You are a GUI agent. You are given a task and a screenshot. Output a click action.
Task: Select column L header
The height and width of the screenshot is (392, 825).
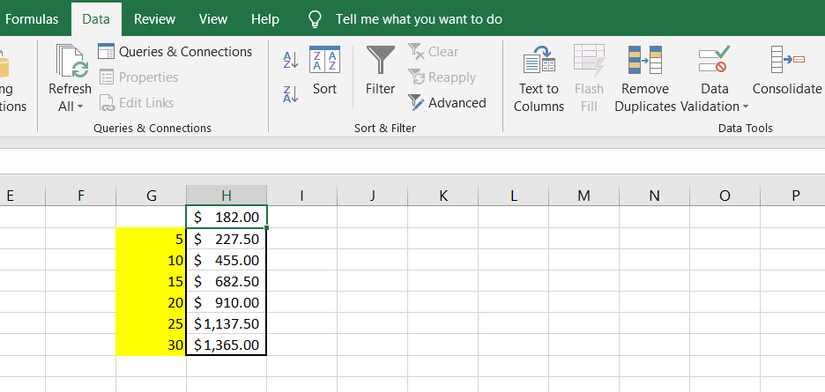514,195
